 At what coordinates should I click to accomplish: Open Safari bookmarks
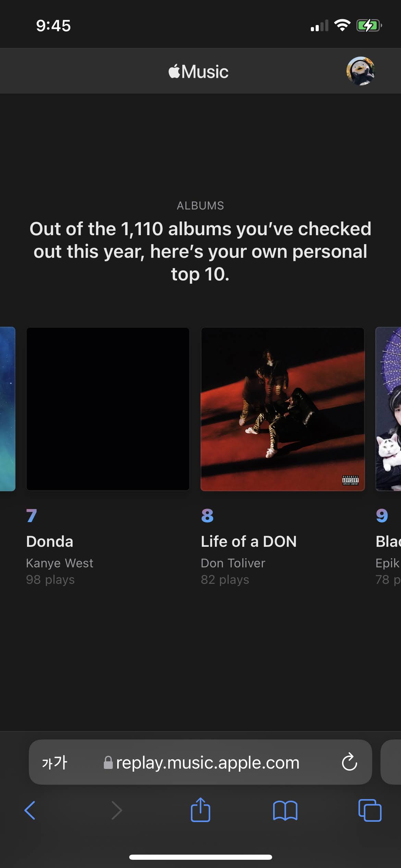point(285,810)
